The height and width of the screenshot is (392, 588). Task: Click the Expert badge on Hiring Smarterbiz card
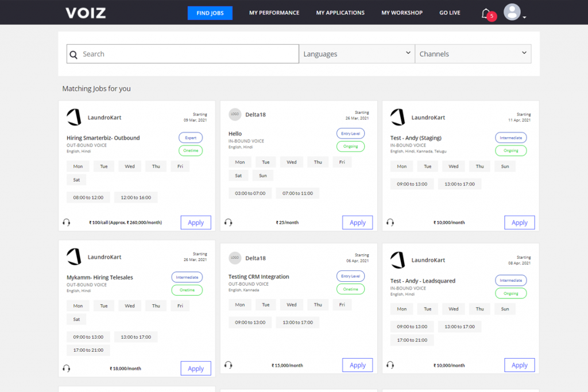tap(191, 138)
